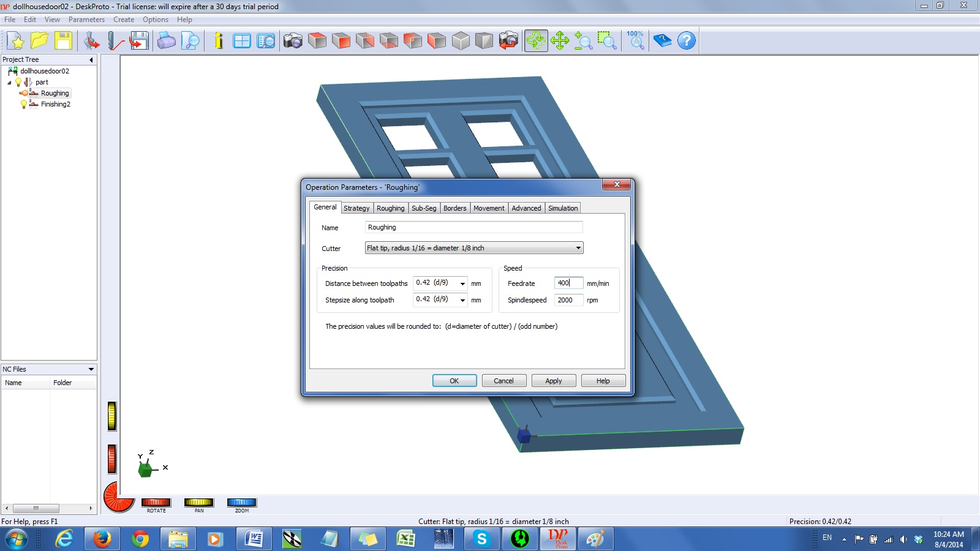Click the Folder column header in NC Files

(x=73, y=383)
